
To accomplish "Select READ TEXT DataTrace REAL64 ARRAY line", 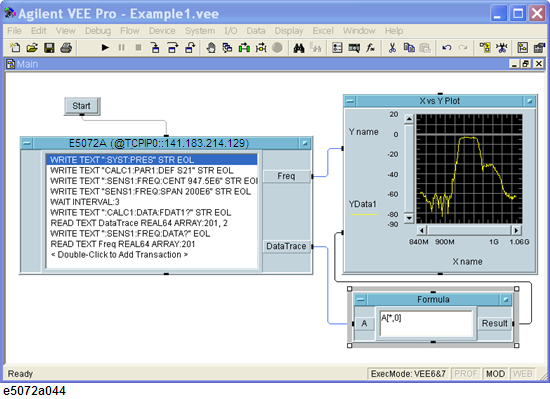I will [x=152, y=223].
